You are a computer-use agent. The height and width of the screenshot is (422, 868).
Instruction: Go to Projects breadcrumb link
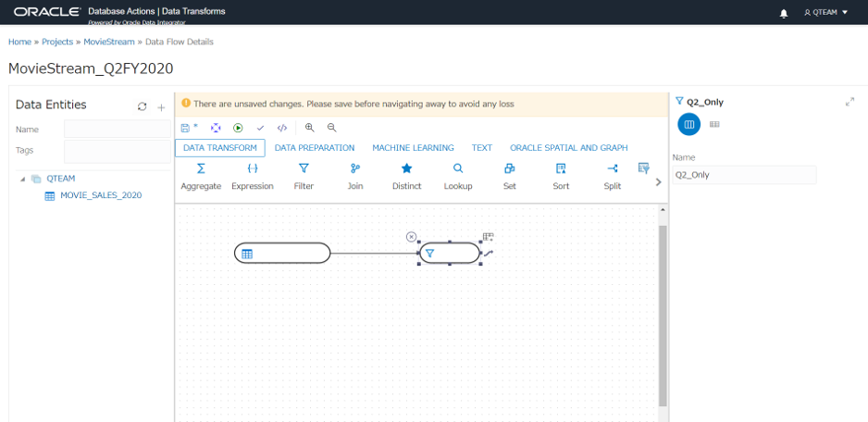pos(57,43)
